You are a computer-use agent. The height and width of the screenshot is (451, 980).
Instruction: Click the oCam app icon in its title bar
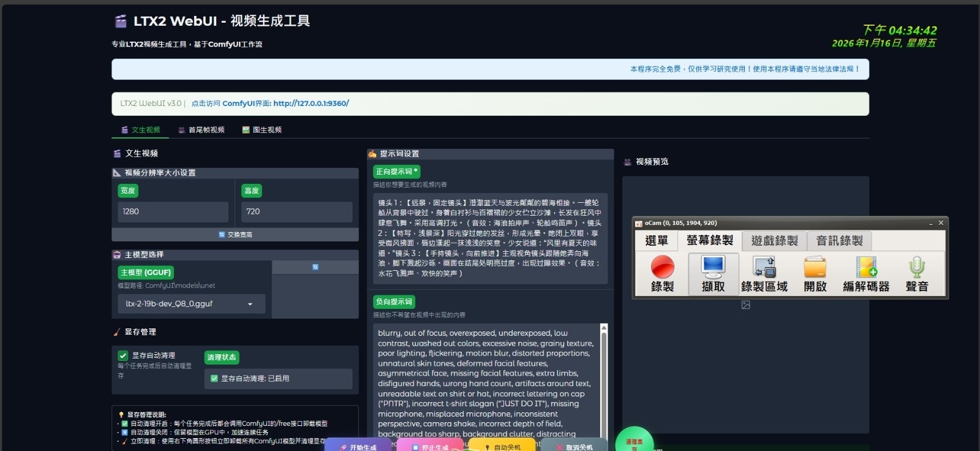(x=639, y=224)
